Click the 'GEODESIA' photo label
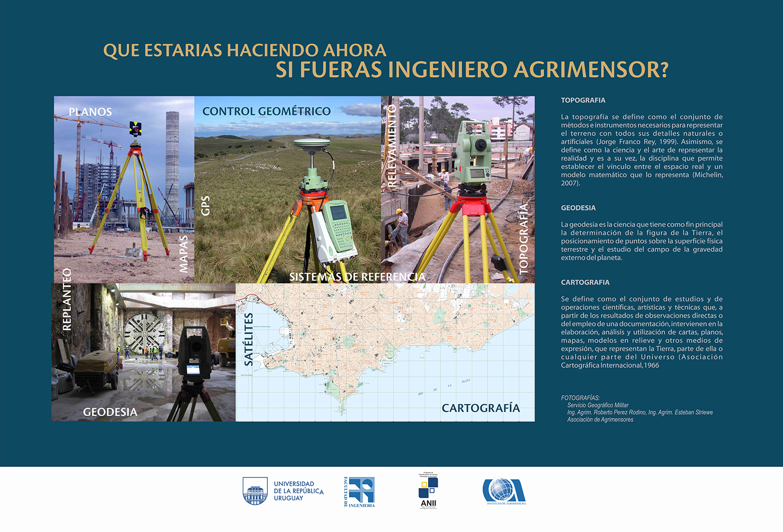The image size is (783, 532). click(110, 412)
